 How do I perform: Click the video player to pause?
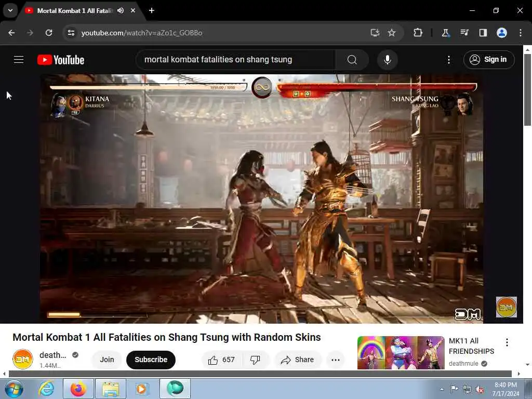(x=262, y=198)
